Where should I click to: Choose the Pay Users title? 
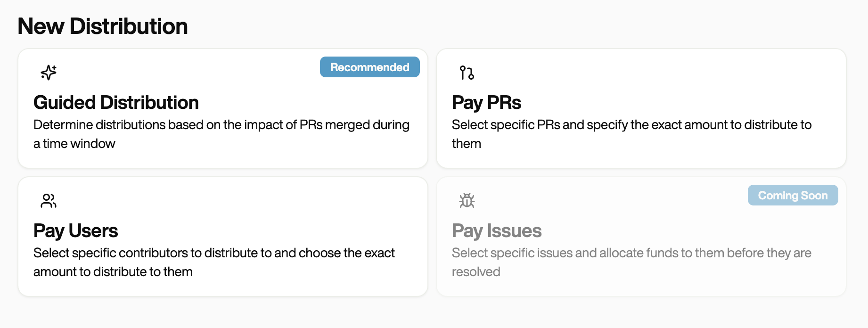tap(75, 231)
